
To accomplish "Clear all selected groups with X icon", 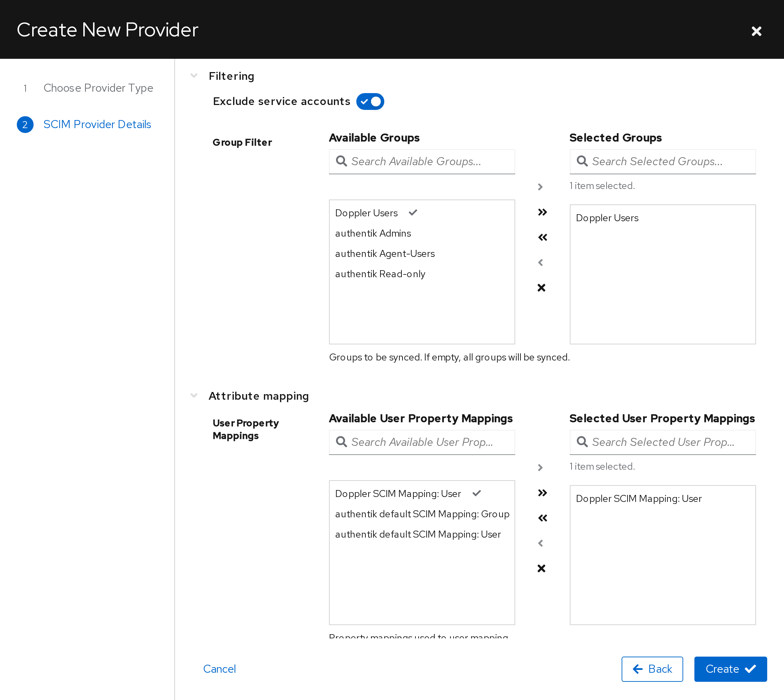I will click(541, 288).
